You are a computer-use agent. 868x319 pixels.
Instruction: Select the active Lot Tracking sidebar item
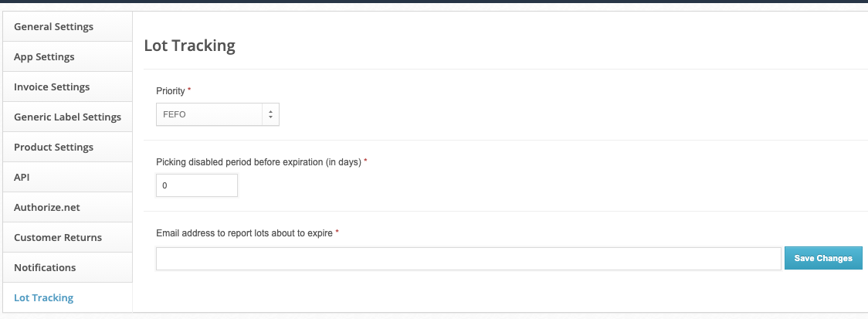(67, 297)
